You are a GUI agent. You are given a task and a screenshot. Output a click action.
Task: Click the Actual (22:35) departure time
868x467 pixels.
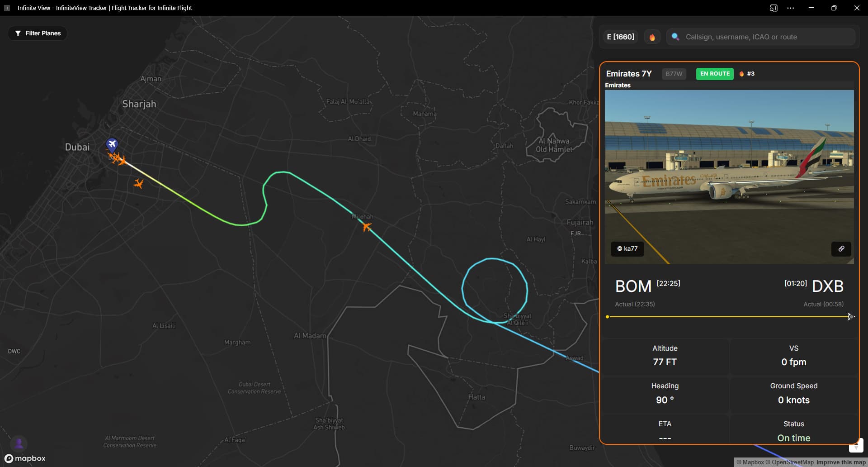(635, 304)
